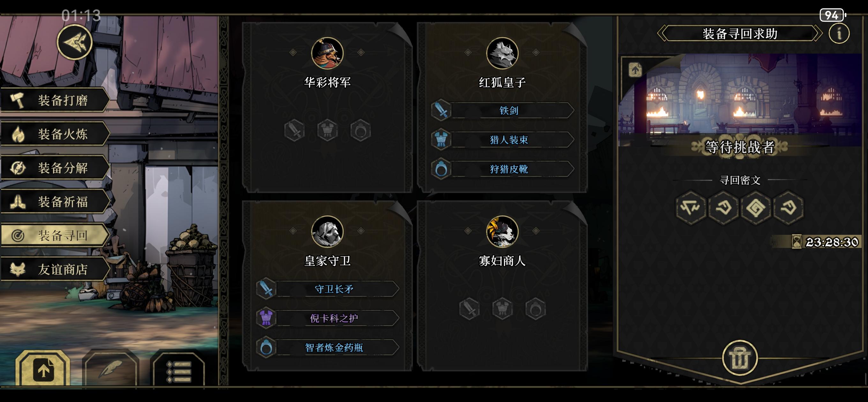Click the trash can delete icon
Viewport: 868px width, 402px height.
coord(740,358)
